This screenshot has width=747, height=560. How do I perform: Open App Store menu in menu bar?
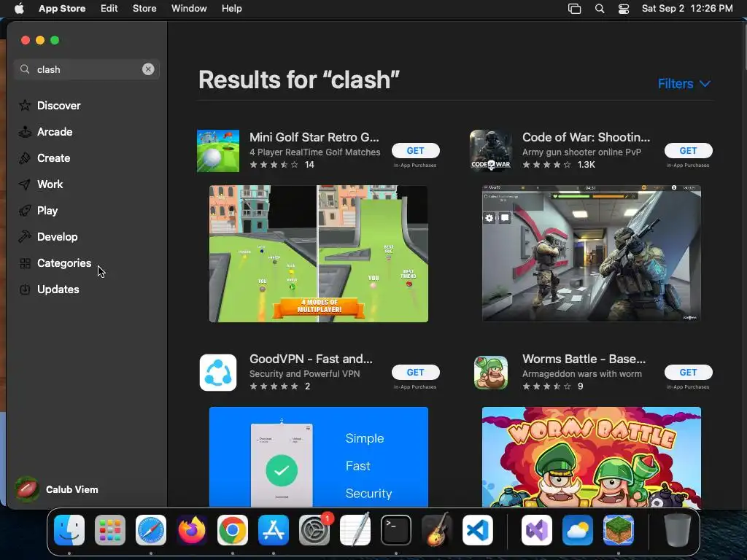pyautogui.click(x=62, y=9)
